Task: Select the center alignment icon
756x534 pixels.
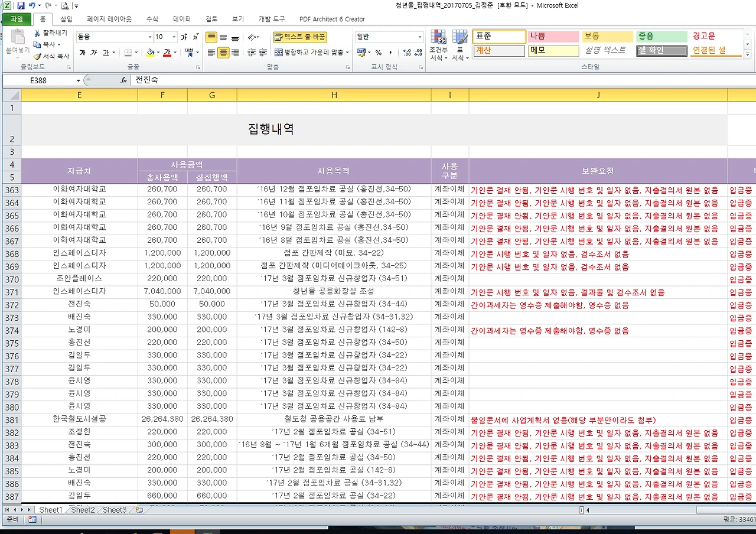Action: coord(223,53)
